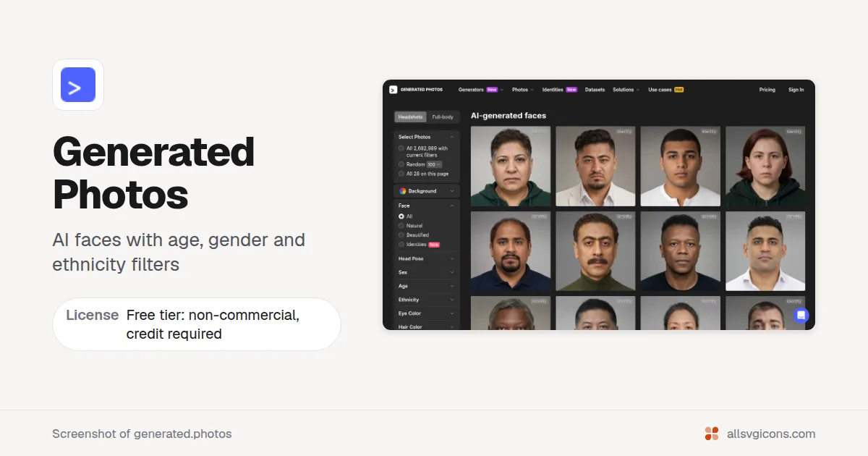Click the large blue Generated Photos app icon
This screenshot has width=868, height=456.
tap(78, 85)
